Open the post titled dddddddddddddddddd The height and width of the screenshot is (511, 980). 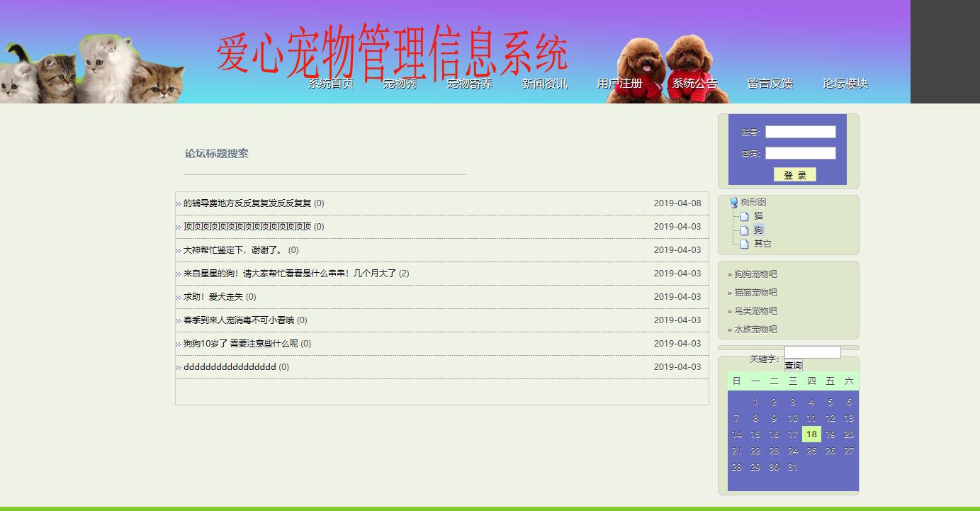230,367
